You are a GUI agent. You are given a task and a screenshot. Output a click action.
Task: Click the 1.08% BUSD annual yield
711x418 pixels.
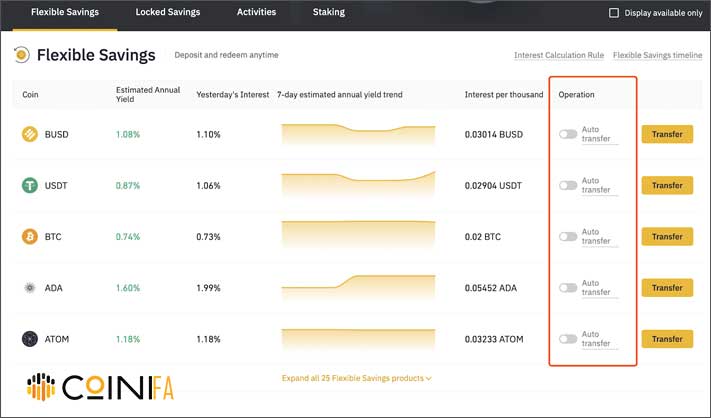point(128,135)
